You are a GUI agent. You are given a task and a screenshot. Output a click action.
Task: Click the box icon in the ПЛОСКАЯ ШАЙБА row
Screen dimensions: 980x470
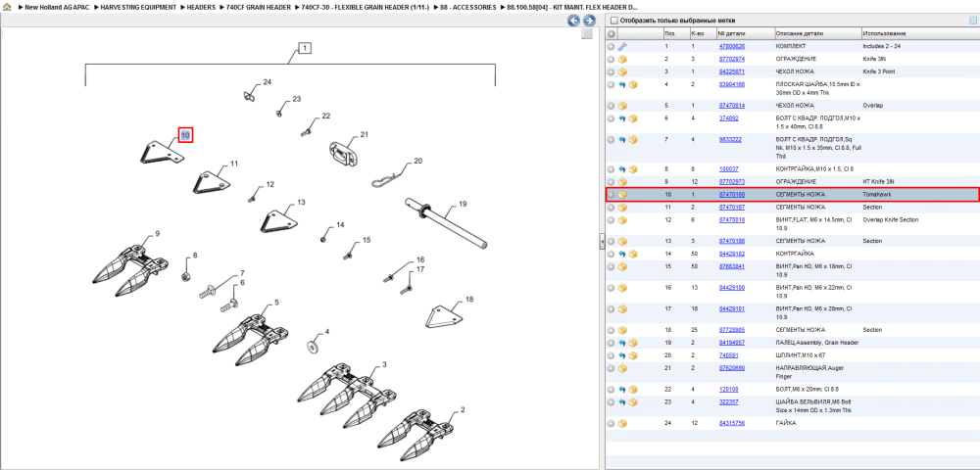click(633, 84)
